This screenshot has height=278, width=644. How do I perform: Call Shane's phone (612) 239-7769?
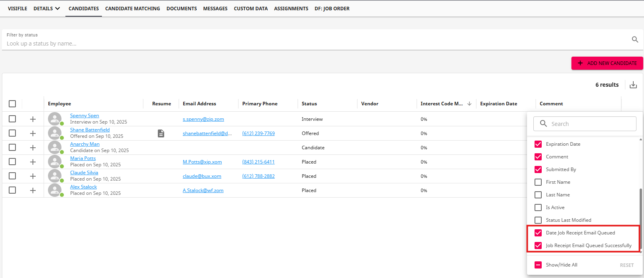click(259, 133)
